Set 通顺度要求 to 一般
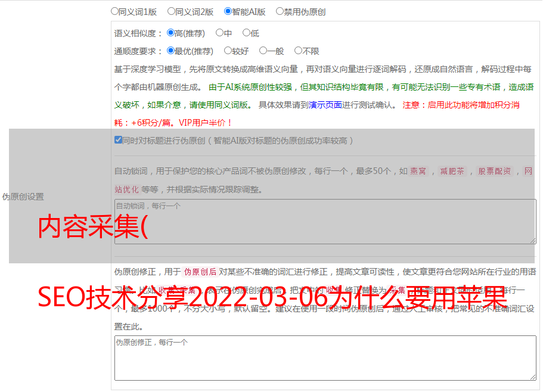This screenshot has width=543, height=392. click(263, 51)
